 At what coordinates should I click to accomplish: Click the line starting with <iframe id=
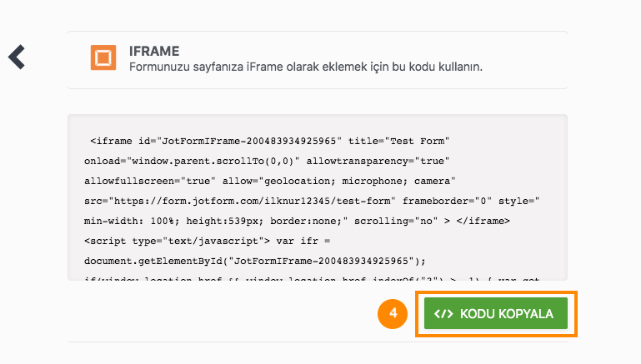(x=270, y=141)
